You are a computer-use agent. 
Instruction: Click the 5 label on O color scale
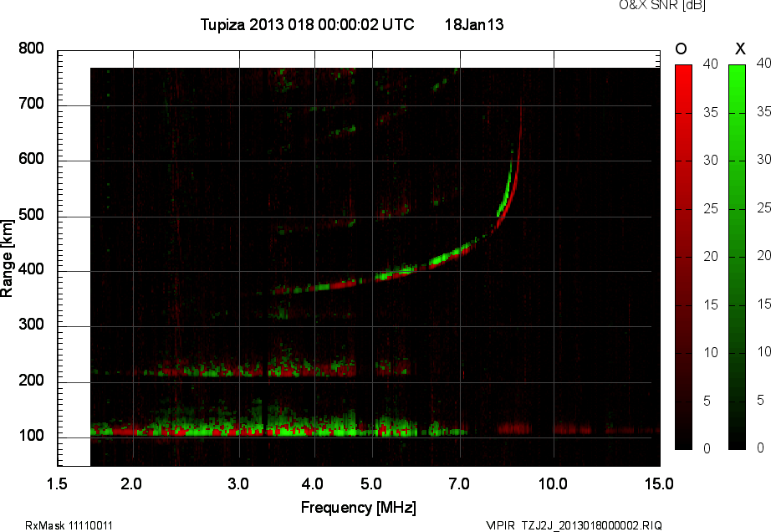[x=707, y=401]
